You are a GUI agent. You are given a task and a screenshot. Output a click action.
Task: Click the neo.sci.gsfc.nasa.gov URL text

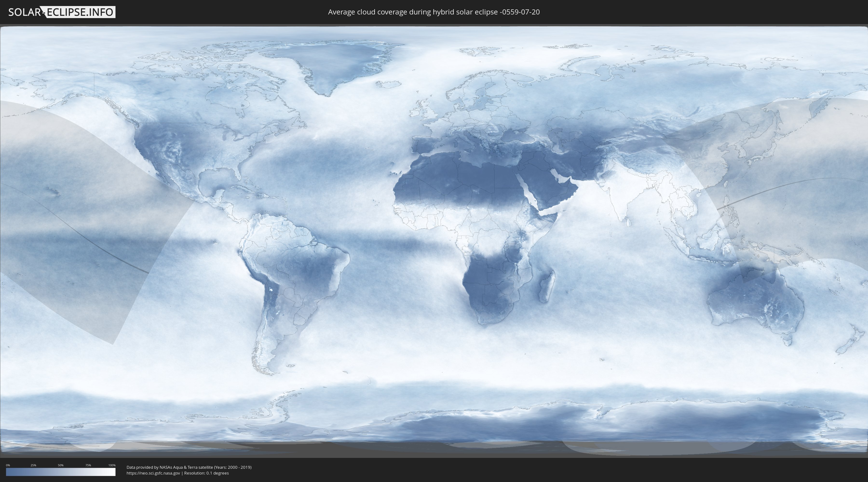153,473
